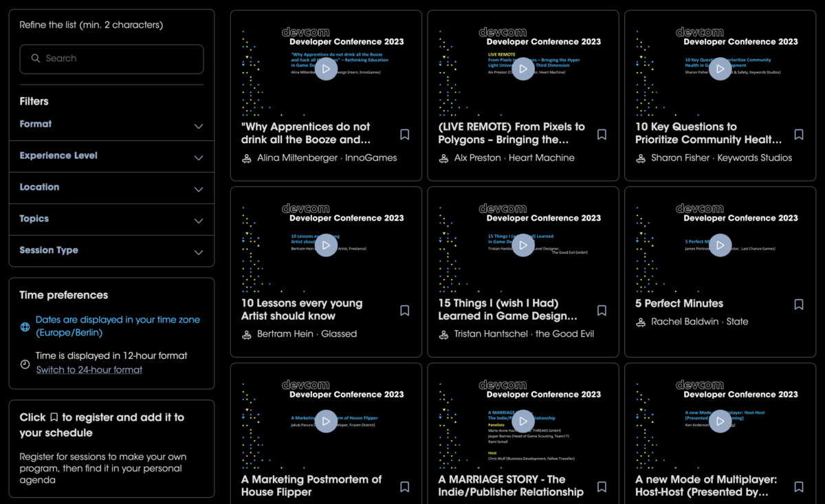Image resolution: width=825 pixels, height=504 pixels.
Task: Click the Search sessions input field
Action: point(111,59)
